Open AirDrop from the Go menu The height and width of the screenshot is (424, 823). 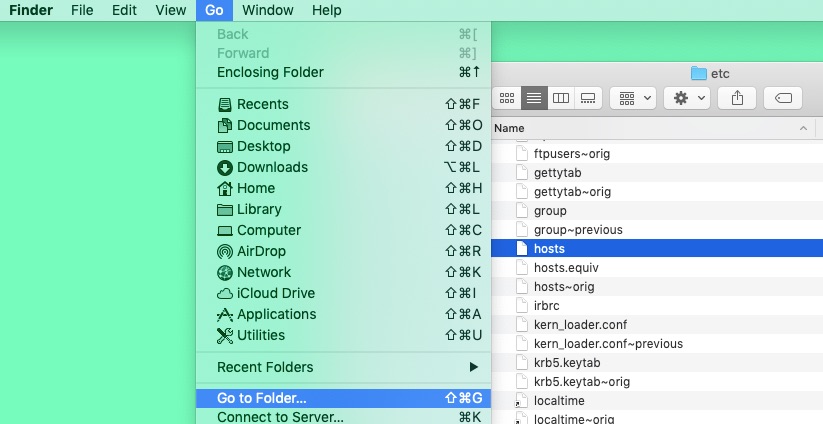click(261, 251)
